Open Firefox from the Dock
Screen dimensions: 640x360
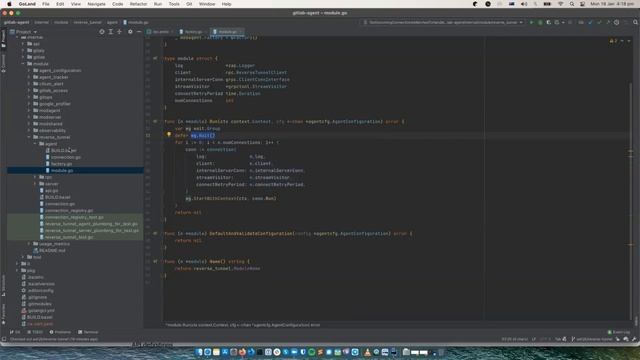tap(242, 352)
